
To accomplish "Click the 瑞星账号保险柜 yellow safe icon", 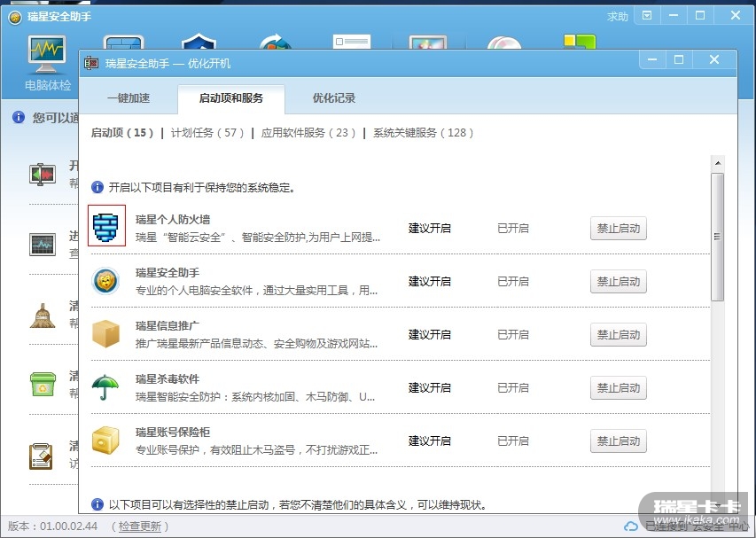I will click(x=105, y=441).
